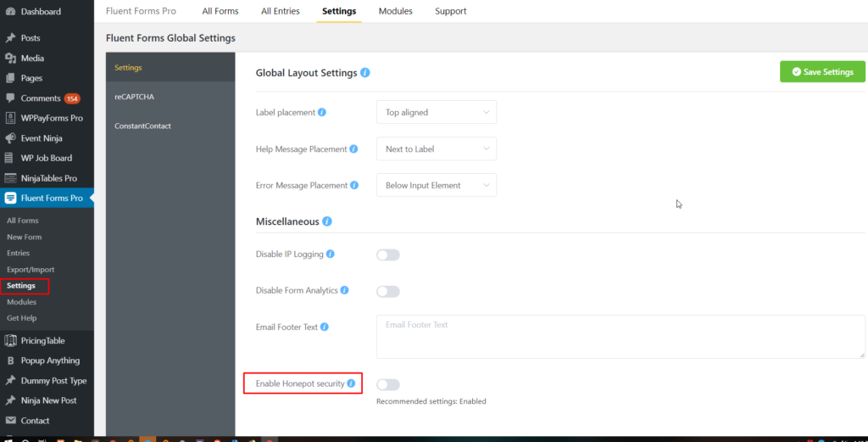The image size is (868, 442).
Task: Select the Settings top tab
Action: (x=339, y=11)
